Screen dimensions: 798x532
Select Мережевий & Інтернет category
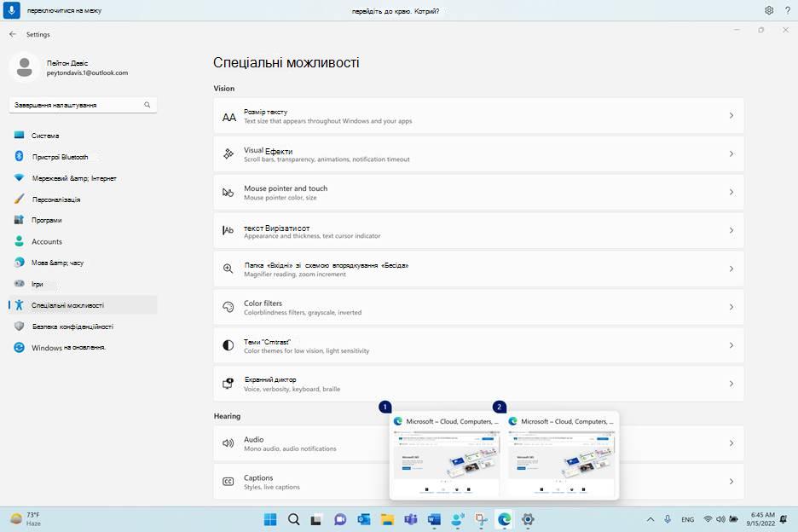[83, 178]
